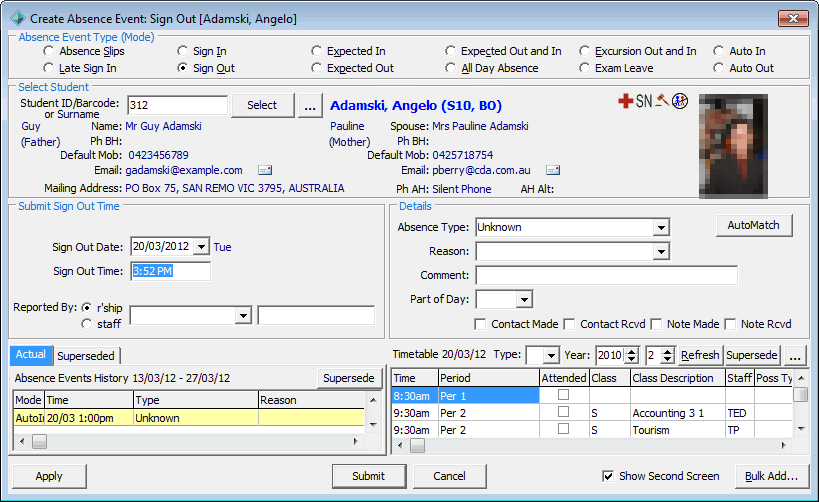
Task: Click the Comment text field
Action: [x=606, y=275]
